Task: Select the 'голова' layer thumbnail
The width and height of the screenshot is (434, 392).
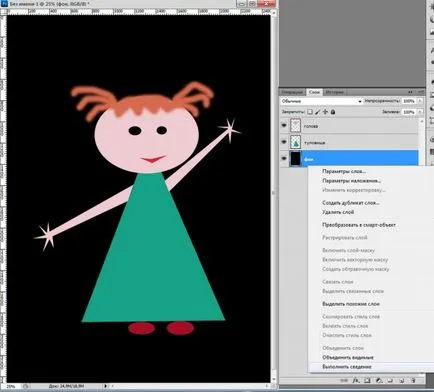Action: [x=295, y=126]
